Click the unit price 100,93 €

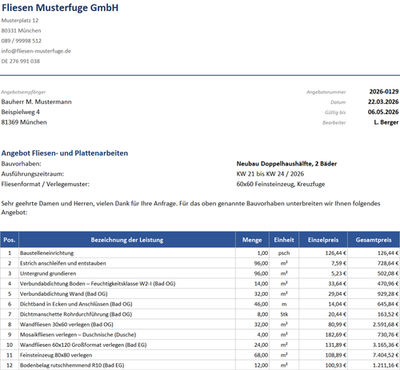coord(323,365)
